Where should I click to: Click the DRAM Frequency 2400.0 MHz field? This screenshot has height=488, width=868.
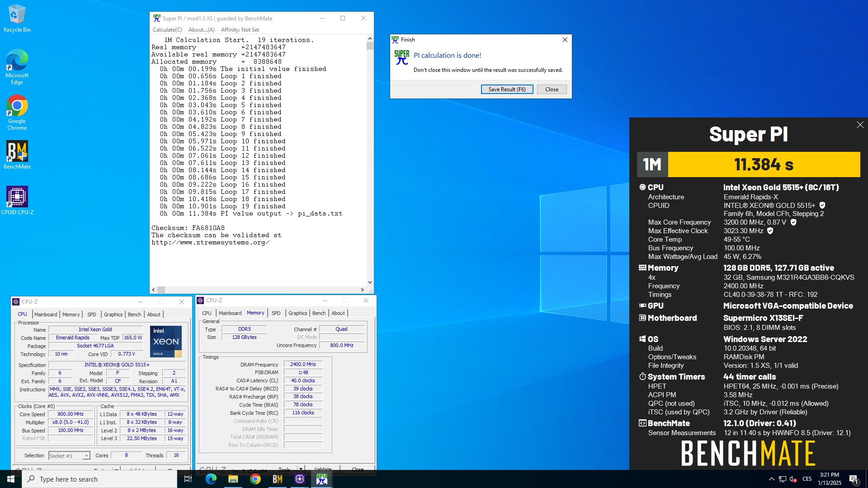coord(303,364)
